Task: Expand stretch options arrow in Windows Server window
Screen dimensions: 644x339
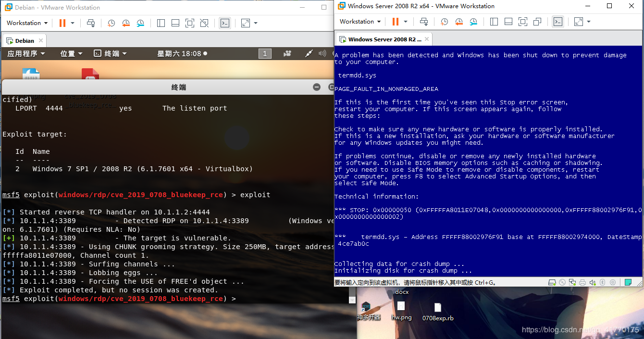Action: 589,22
